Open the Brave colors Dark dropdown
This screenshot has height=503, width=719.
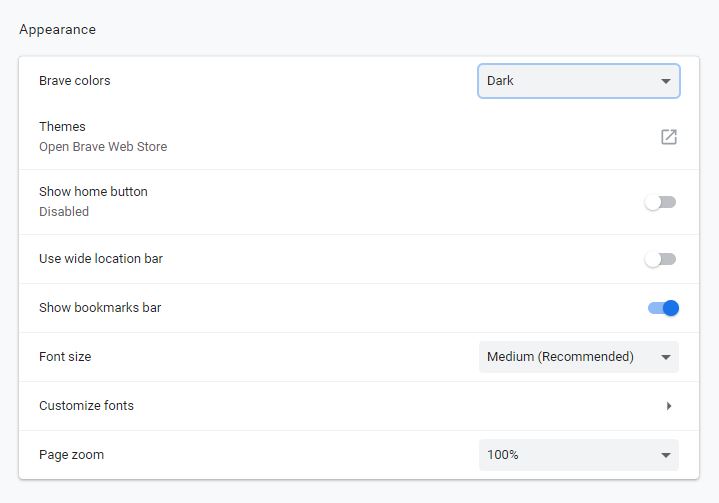click(x=578, y=81)
